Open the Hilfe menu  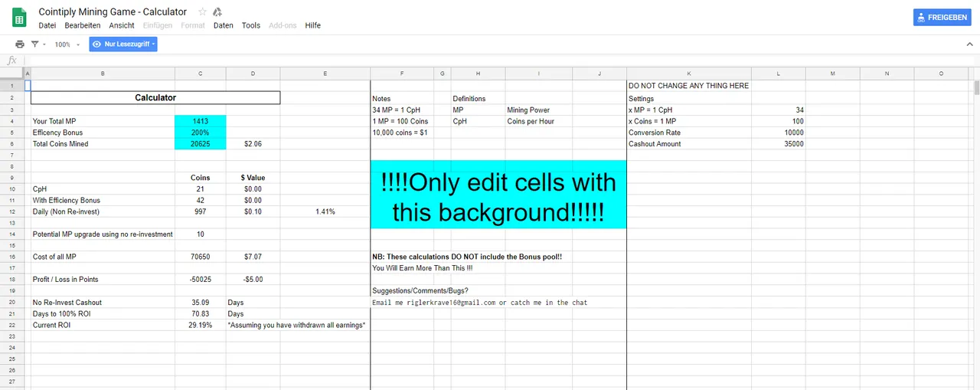313,25
